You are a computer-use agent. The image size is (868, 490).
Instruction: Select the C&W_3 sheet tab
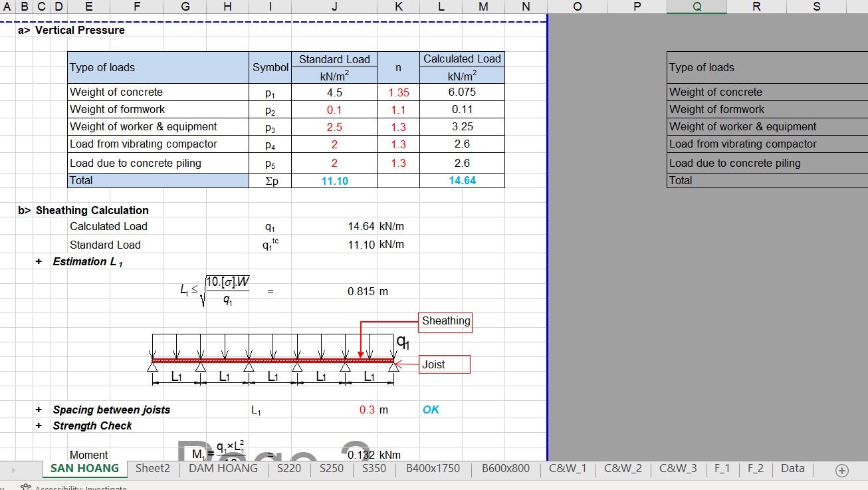pos(678,468)
